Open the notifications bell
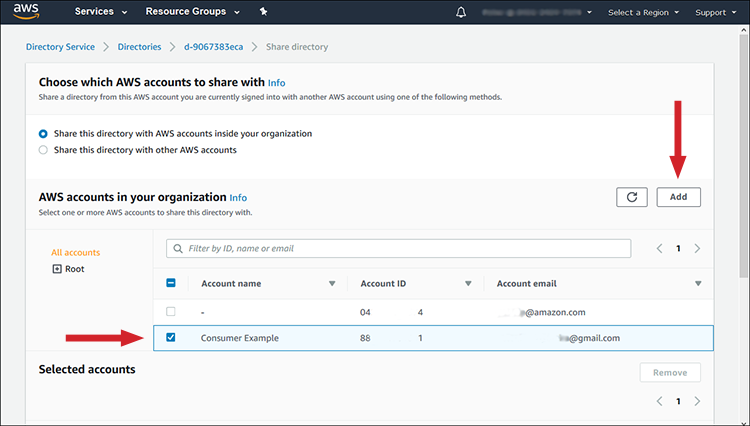The height and width of the screenshot is (426, 750). (461, 12)
